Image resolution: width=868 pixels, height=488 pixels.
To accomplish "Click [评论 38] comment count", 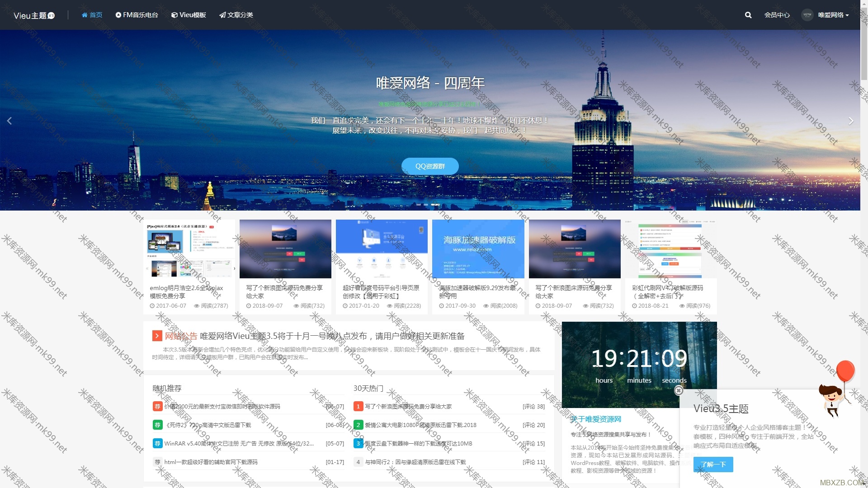I will click(533, 406).
